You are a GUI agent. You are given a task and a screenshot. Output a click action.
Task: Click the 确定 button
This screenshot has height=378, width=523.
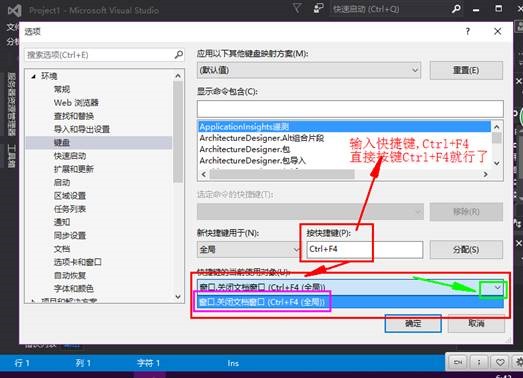tap(413, 323)
